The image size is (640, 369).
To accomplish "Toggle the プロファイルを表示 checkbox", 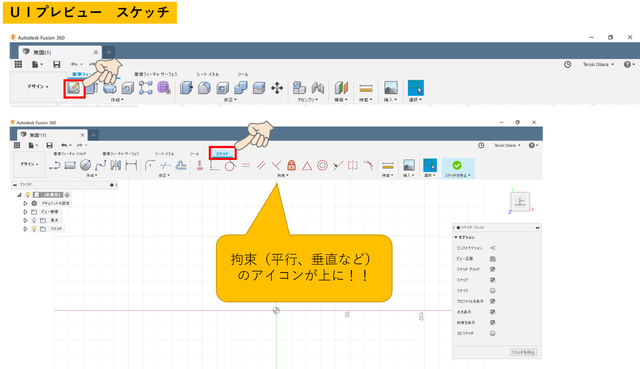I will pos(493,301).
